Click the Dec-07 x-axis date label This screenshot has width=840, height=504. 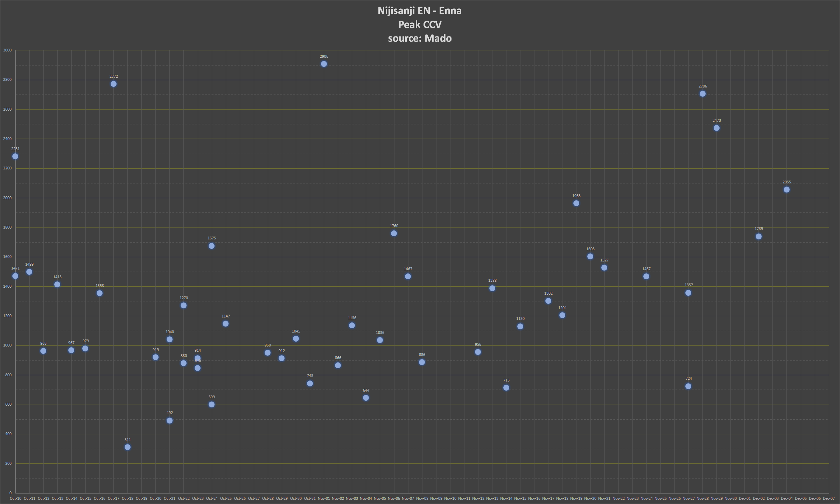(828, 498)
